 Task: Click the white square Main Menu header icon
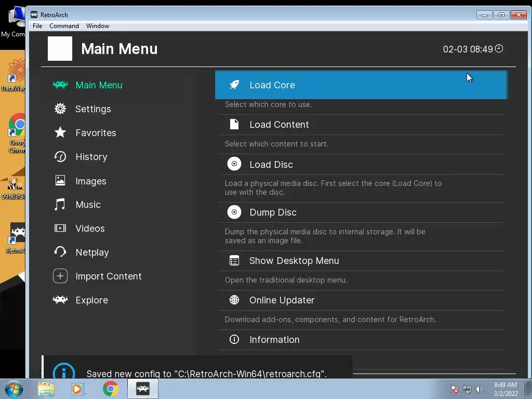pos(60,48)
